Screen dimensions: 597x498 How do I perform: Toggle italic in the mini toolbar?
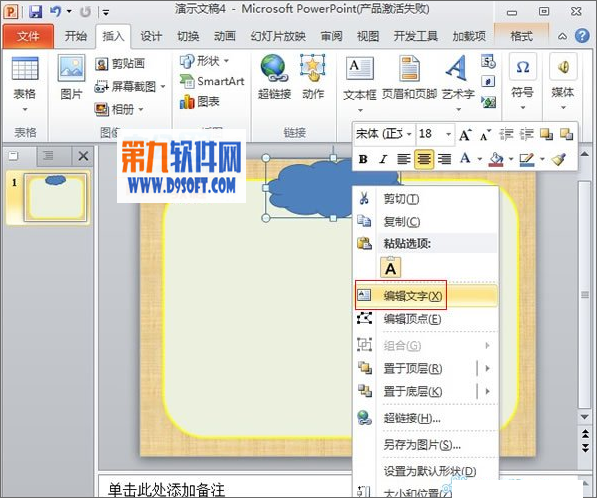[383, 159]
